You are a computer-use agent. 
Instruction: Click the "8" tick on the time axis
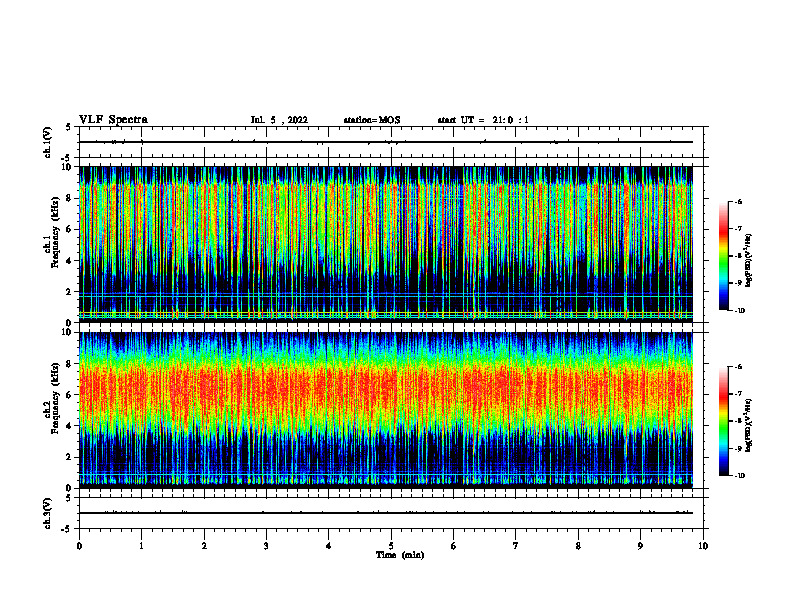pyautogui.click(x=578, y=546)
